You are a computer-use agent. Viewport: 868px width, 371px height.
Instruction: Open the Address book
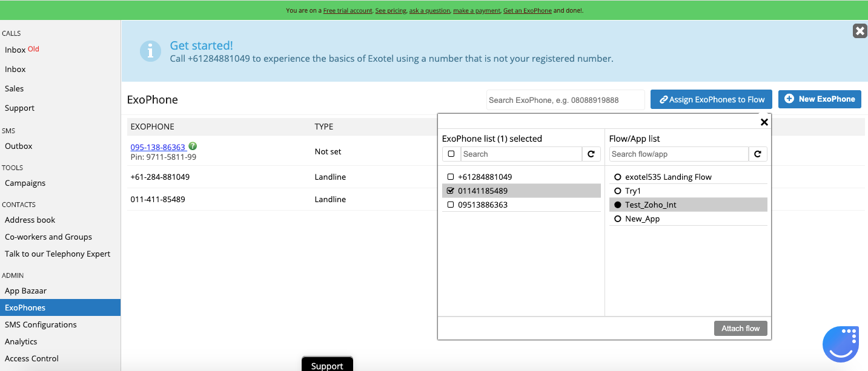pyautogui.click(x=30, y=220)
